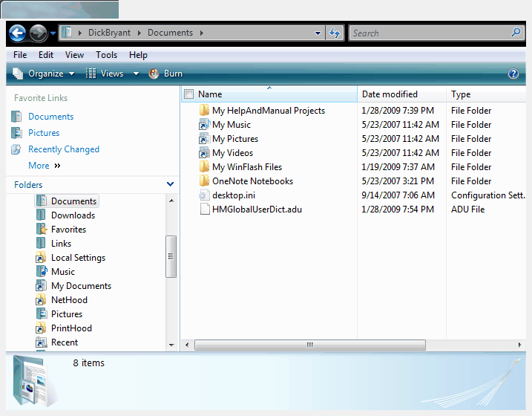Click the My Music shortcut icon
Viewport: 532px width, 416px height.
[x=204, y=125]
